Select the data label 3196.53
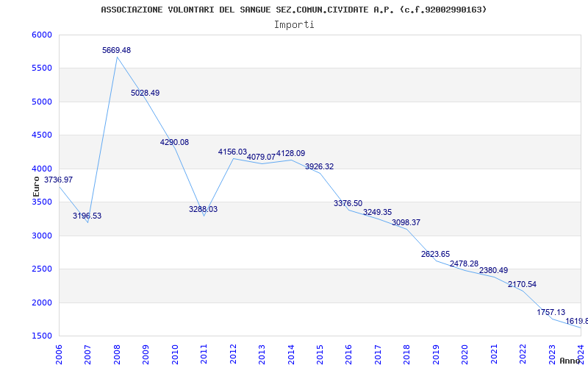This screenshot has height=368, width=588. tap(87, 216)
